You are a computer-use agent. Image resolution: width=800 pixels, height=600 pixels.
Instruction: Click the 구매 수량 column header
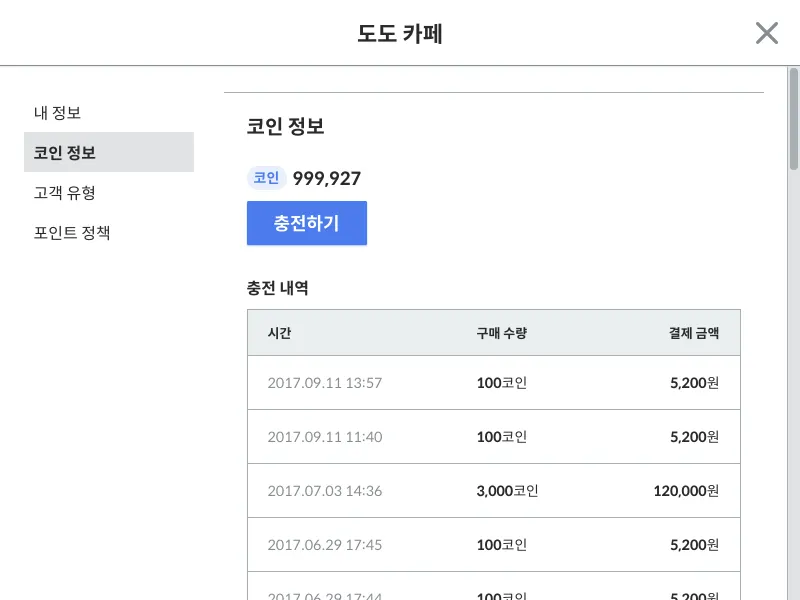coord(501,333)
